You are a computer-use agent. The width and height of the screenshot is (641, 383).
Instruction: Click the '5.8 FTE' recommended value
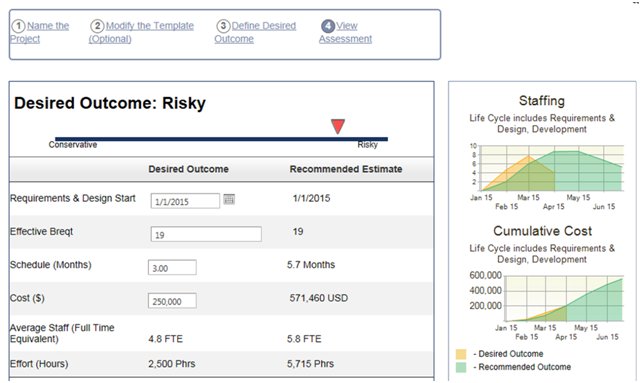(304, 339)
